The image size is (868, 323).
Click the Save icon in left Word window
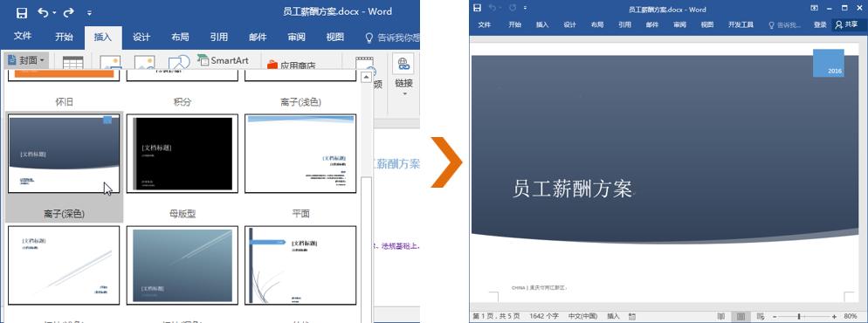(22, 12)
